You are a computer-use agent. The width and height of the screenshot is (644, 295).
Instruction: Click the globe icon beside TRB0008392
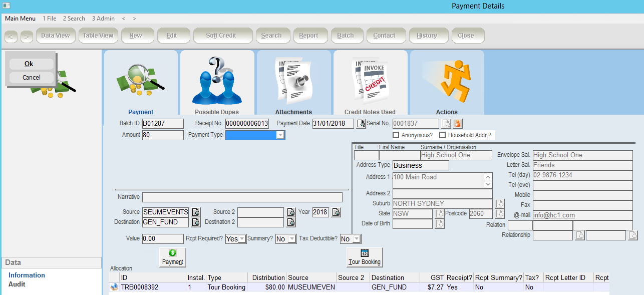pos(114,287)
